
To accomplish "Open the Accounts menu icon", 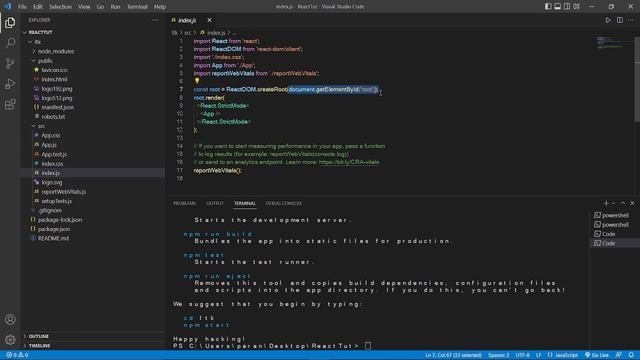I will [x=10, y=319].
